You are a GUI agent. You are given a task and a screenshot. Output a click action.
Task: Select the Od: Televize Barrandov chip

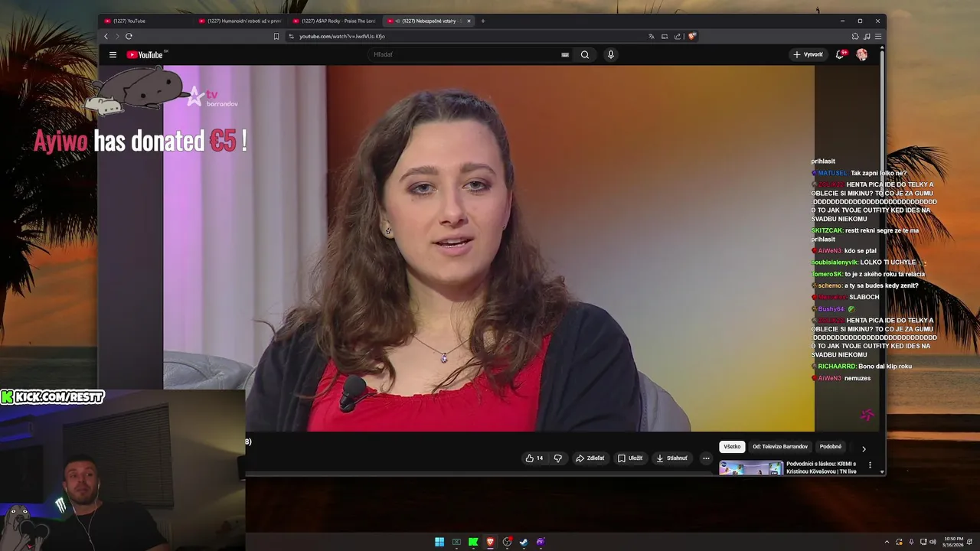(780, 447)
